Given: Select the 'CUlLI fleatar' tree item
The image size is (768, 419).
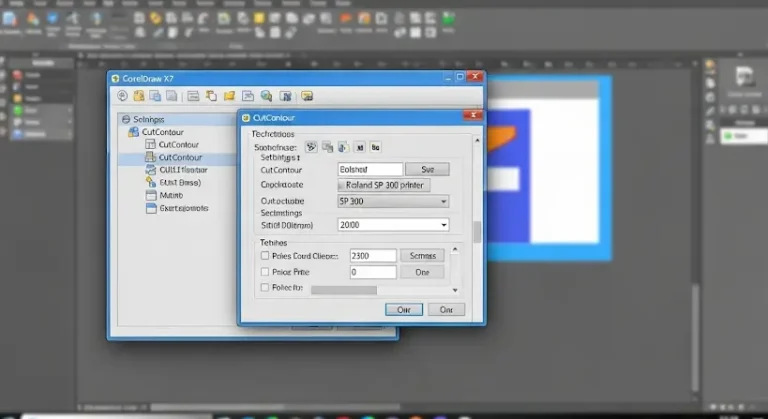Looking at the screenshot, I should pos(184,170).
